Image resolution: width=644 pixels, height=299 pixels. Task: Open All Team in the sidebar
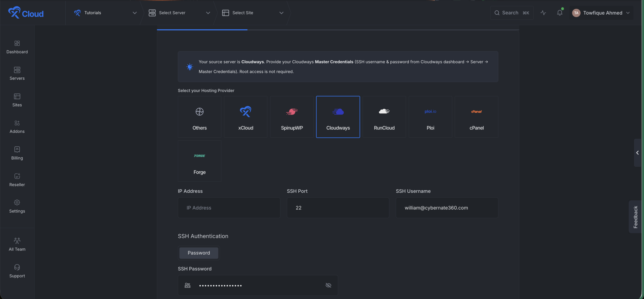coord(17,245)
